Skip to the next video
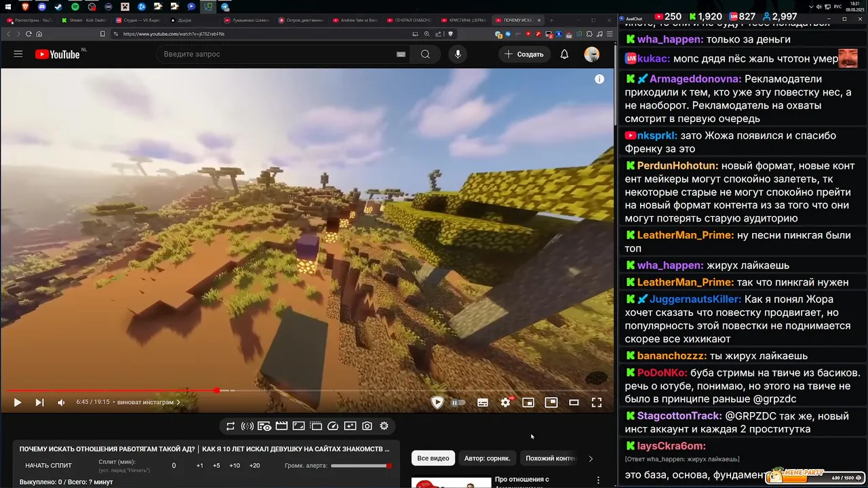Viewport: 868px width, 488px height. click(x=39, y=403)
